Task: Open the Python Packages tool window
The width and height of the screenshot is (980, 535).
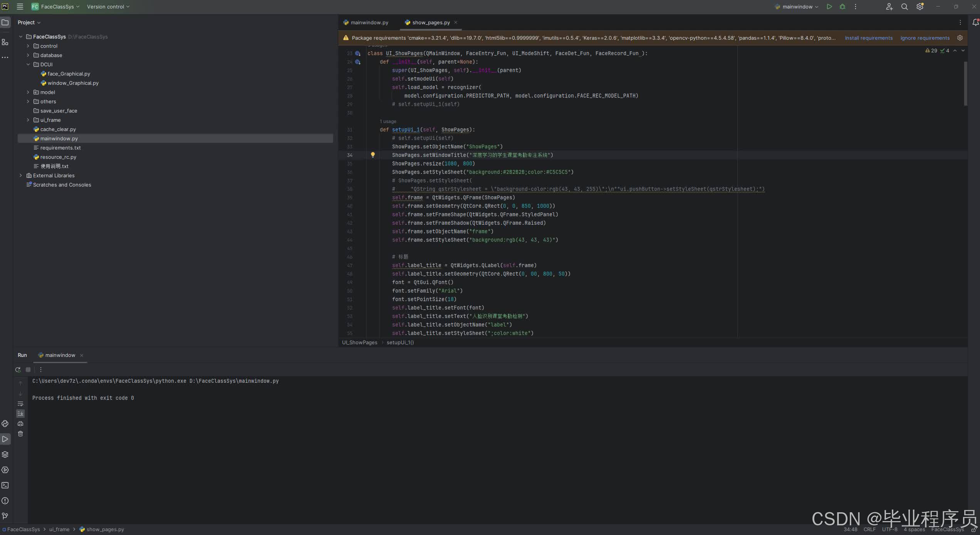Action: (x=5, y=424)
